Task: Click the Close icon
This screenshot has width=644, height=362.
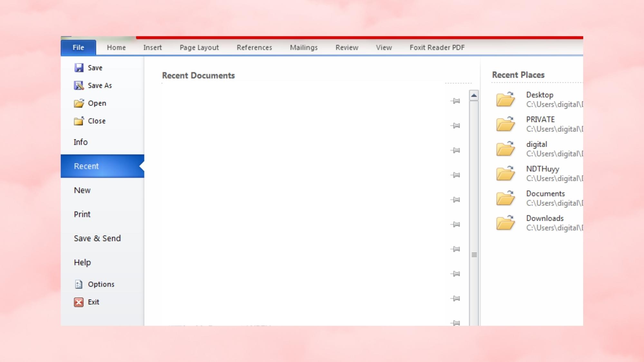Action: pos(79,121)
